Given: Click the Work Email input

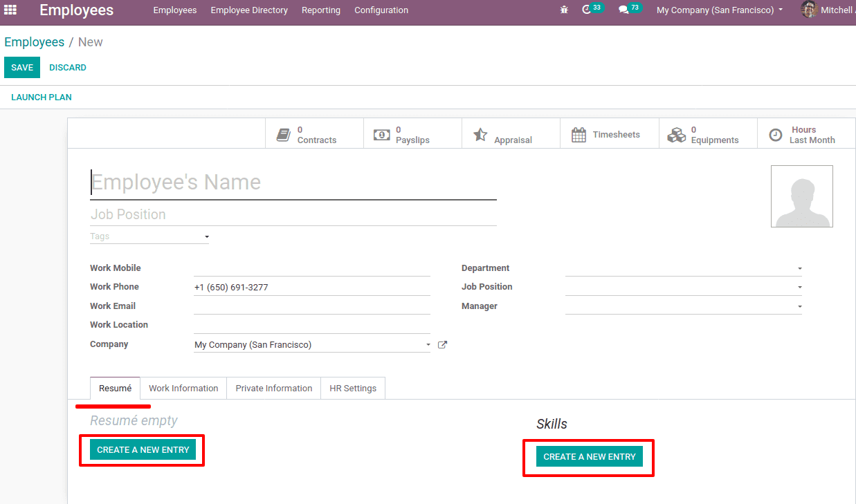Looking at the screenshot, I should [312, 306].
